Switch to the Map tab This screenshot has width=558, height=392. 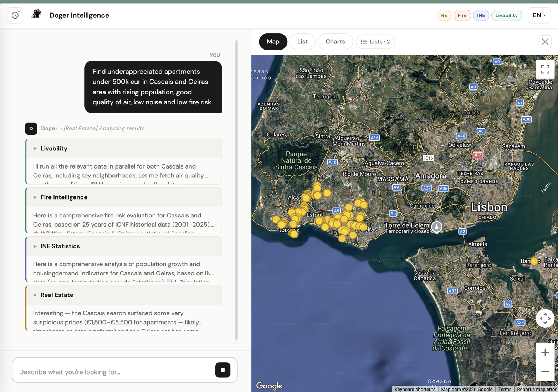click(273, 42)
